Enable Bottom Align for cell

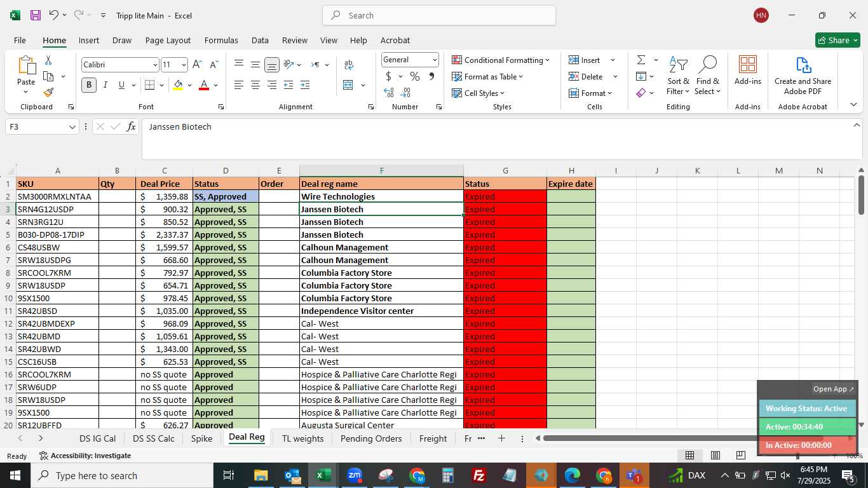click(x=271, y=65)
